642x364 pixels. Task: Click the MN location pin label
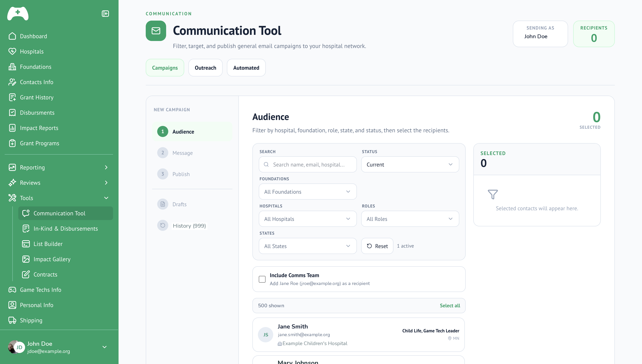[x=453, y=338]
